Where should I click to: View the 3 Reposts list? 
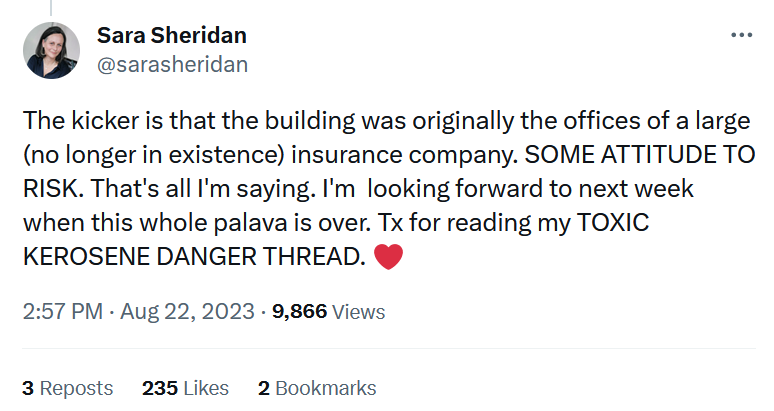pos(67,388)
